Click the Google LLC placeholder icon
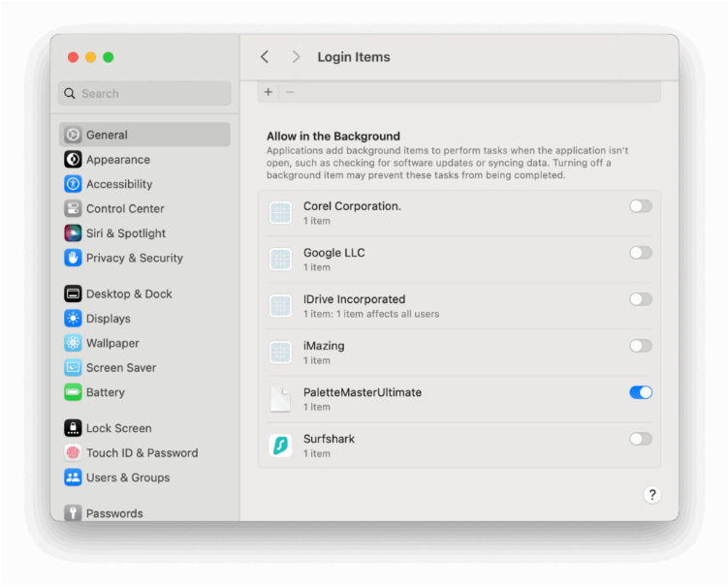Screen dimensions: 728x587 (280, 260)
